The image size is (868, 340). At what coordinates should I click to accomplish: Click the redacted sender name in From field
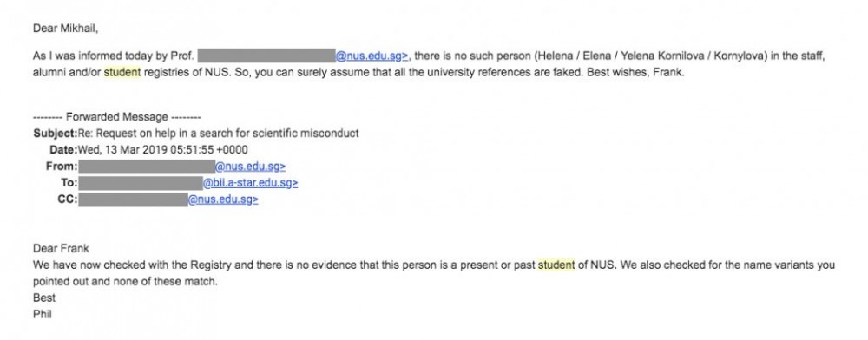click(147, 167)
